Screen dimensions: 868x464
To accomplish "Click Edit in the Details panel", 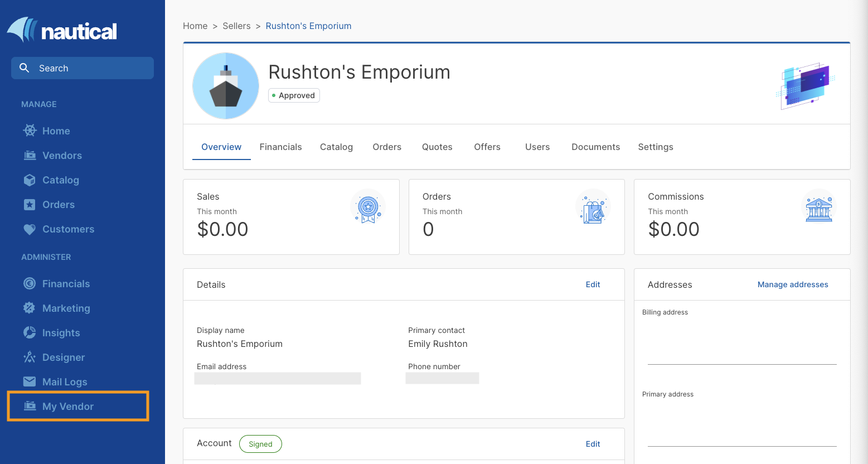I will click(x=593, y=284).
